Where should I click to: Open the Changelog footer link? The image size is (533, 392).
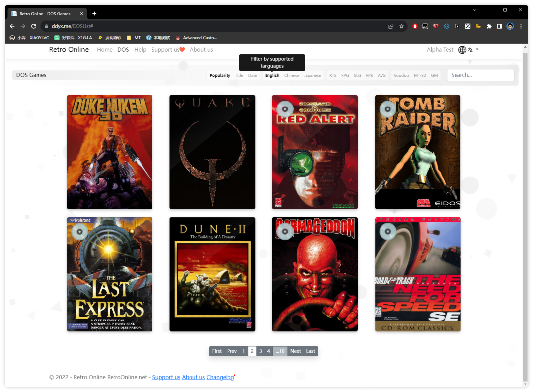point(220,377)
